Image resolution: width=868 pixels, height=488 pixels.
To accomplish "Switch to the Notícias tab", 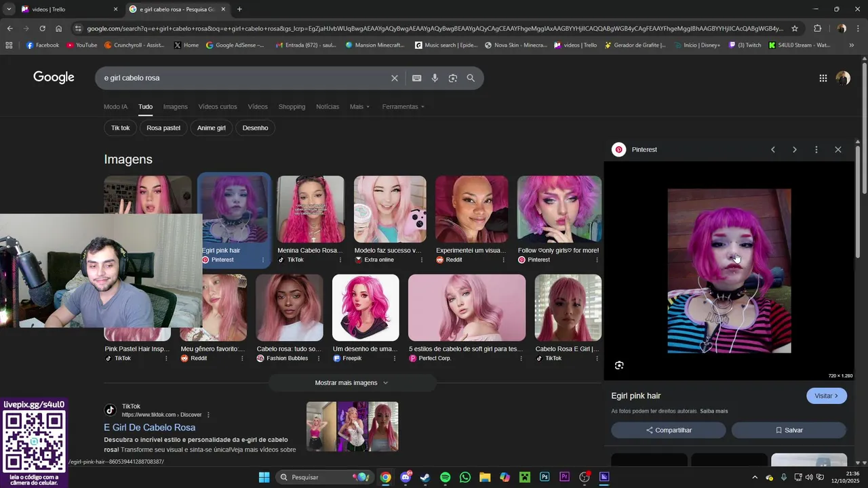I will click(x=328, y=106).
